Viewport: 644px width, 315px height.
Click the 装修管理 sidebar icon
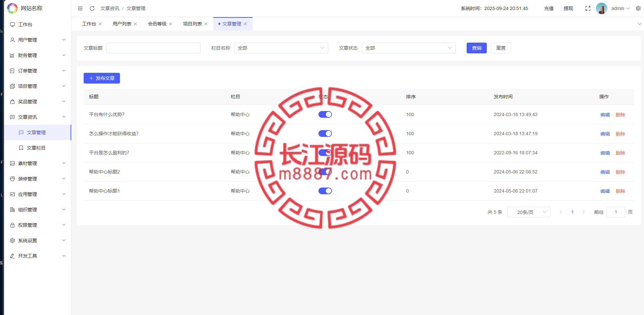[x=12, y=179]
